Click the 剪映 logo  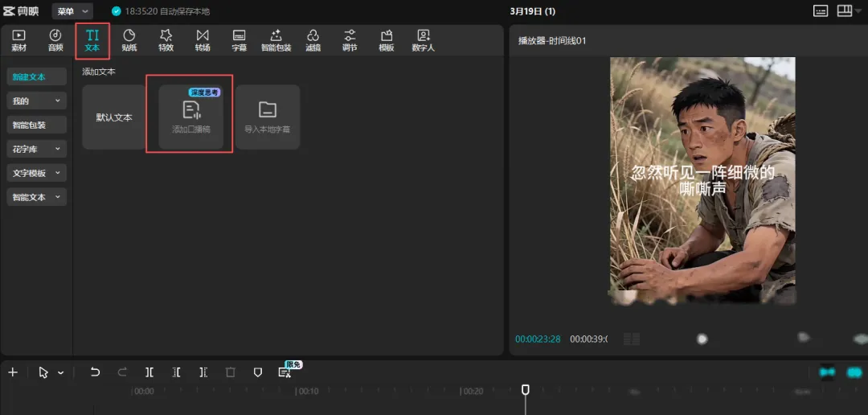click(x=21, y=11)
